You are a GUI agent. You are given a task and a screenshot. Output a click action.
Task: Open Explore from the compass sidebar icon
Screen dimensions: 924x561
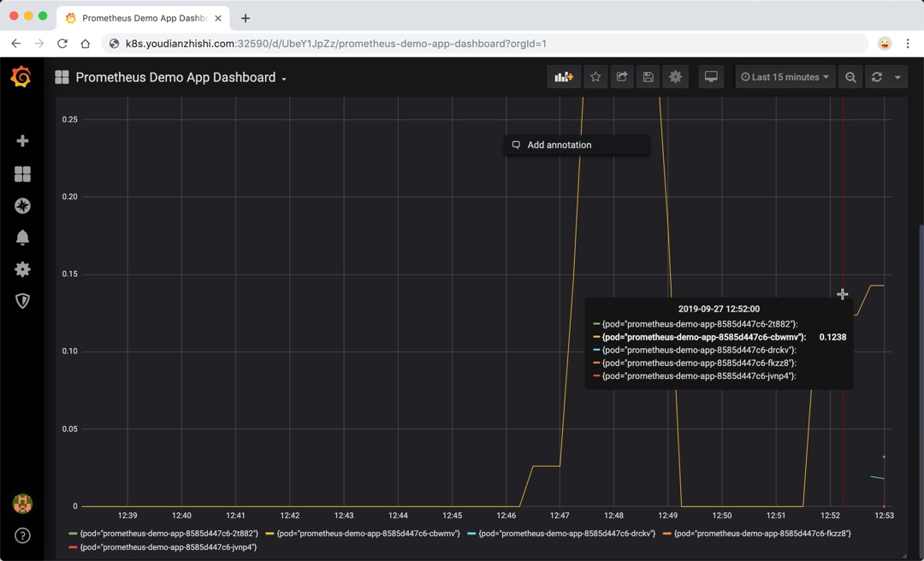tap(22, 205)
